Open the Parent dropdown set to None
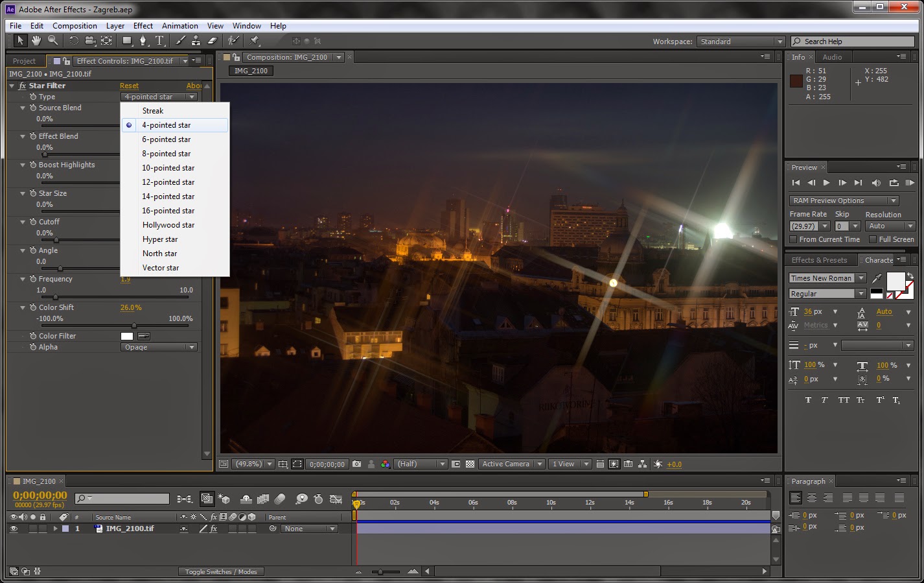The height and width of the screenshot is (583, 924). [308, 529]
